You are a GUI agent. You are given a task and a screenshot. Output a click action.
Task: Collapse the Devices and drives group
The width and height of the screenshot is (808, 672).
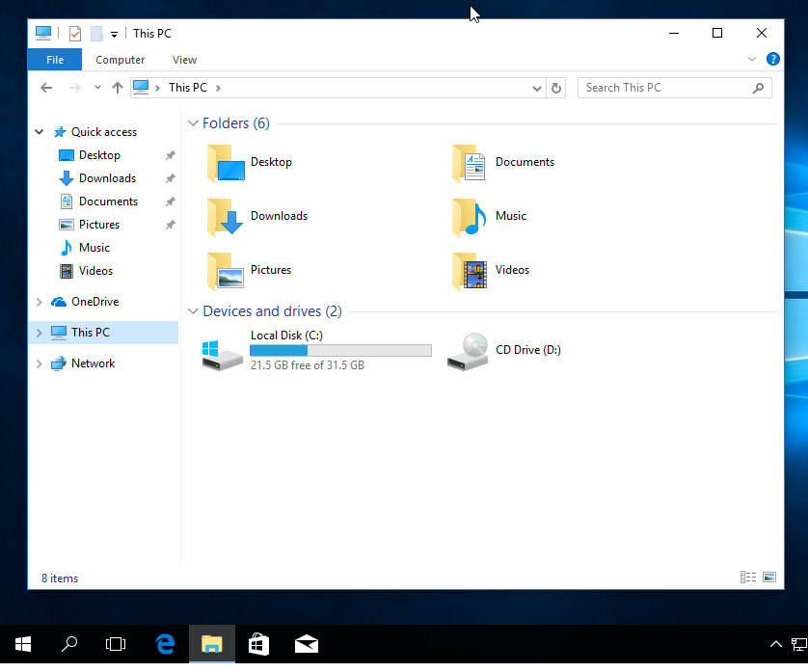[194, 311]
